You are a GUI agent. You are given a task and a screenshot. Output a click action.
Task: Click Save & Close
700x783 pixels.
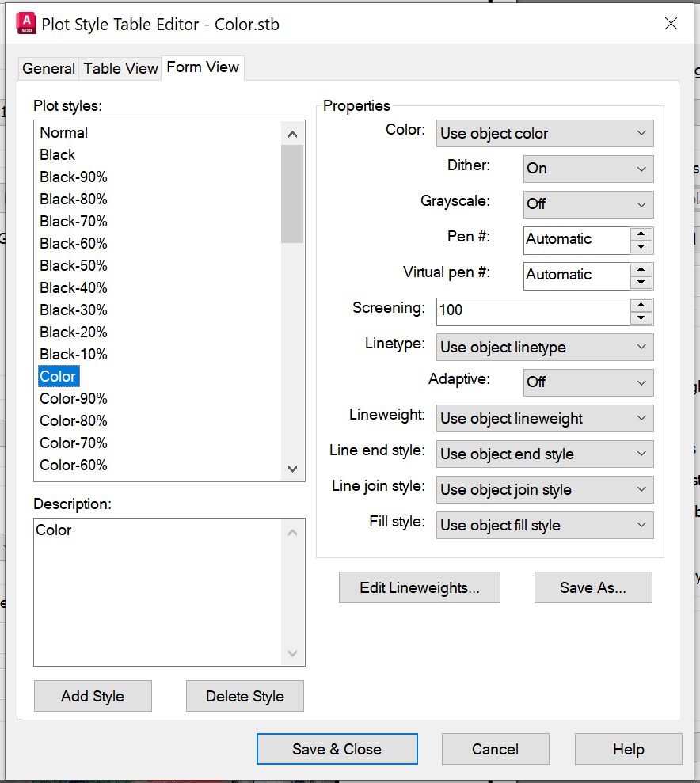[337, 748]
